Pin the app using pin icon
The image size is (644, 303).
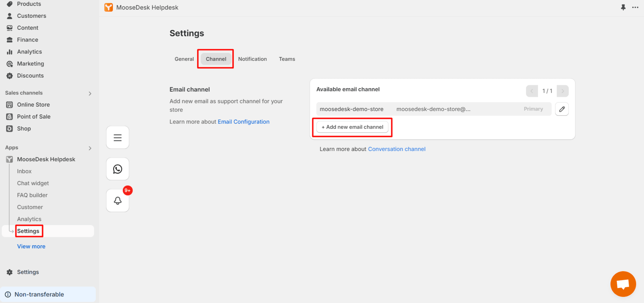coord(623,8)
